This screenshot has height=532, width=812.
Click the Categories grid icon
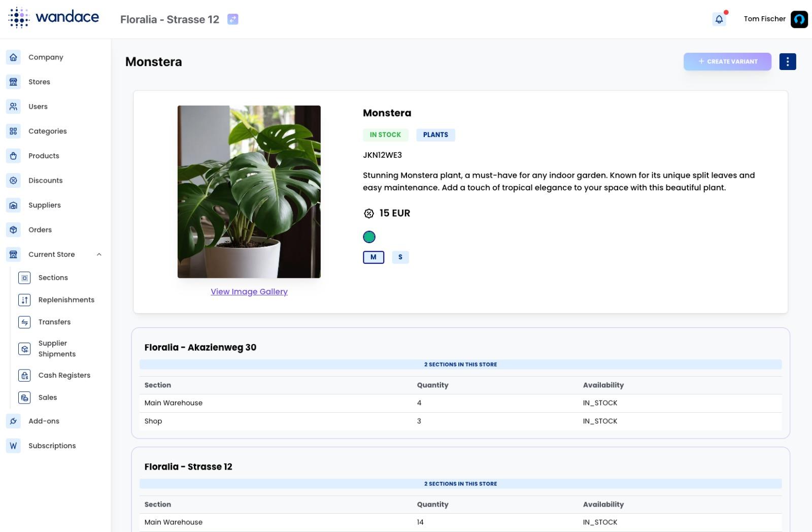click(14, 131)
